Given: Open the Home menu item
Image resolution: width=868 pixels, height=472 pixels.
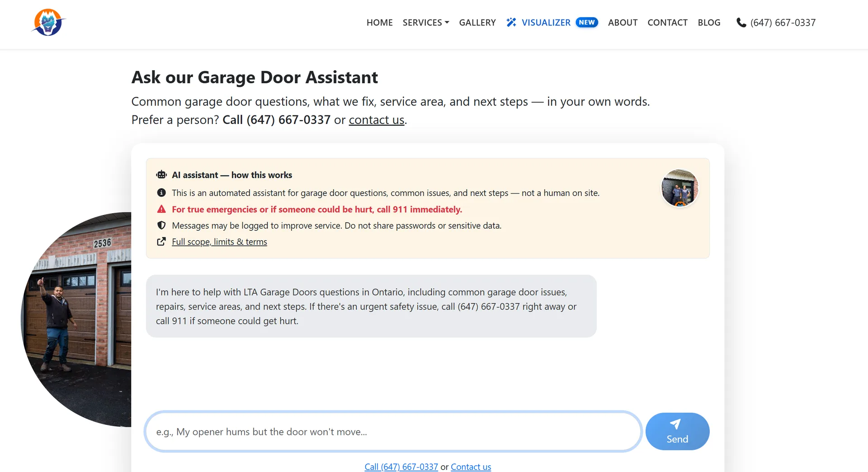Looking at the screenshot, I should pyautogui.click(x=379, y=22).
